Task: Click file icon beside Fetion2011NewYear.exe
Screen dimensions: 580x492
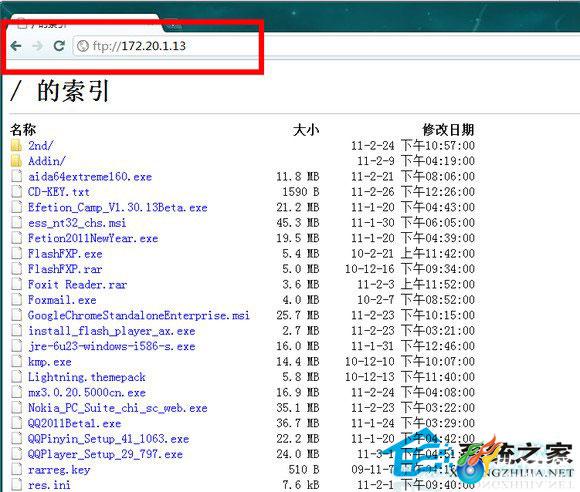Action: [x=16, y=238]
